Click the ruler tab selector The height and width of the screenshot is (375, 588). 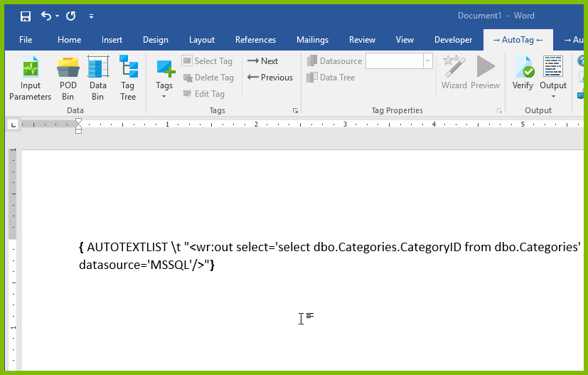(13, 125)
